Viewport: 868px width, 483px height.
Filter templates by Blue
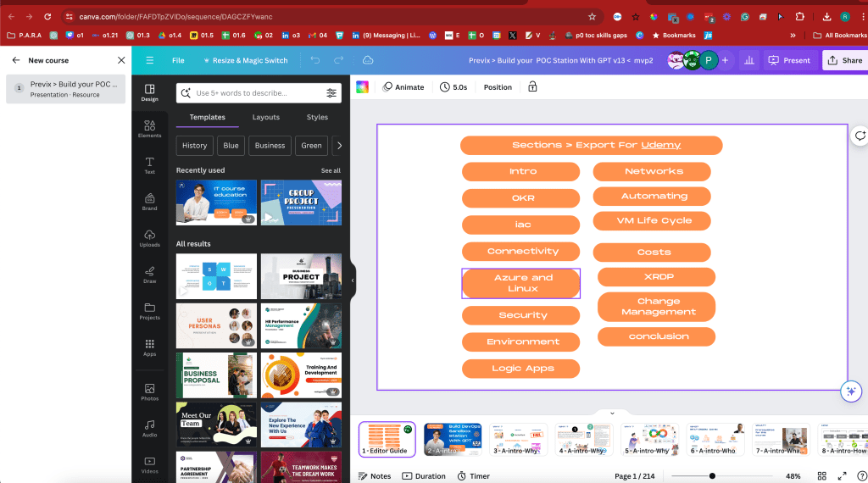pos(231,146)
